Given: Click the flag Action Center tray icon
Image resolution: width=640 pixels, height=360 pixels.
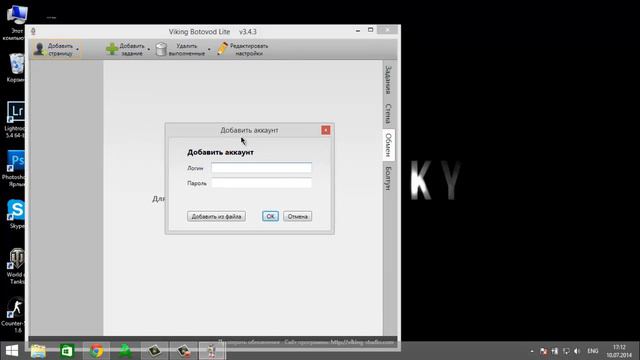Looking at the screenshot, I should 543,351.
